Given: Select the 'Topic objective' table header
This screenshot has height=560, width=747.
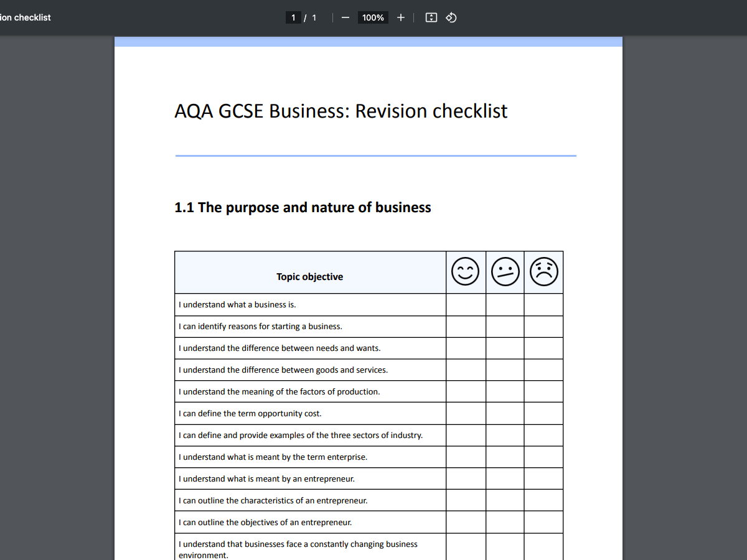Looking at the screenshot, I should pos(309,276).
